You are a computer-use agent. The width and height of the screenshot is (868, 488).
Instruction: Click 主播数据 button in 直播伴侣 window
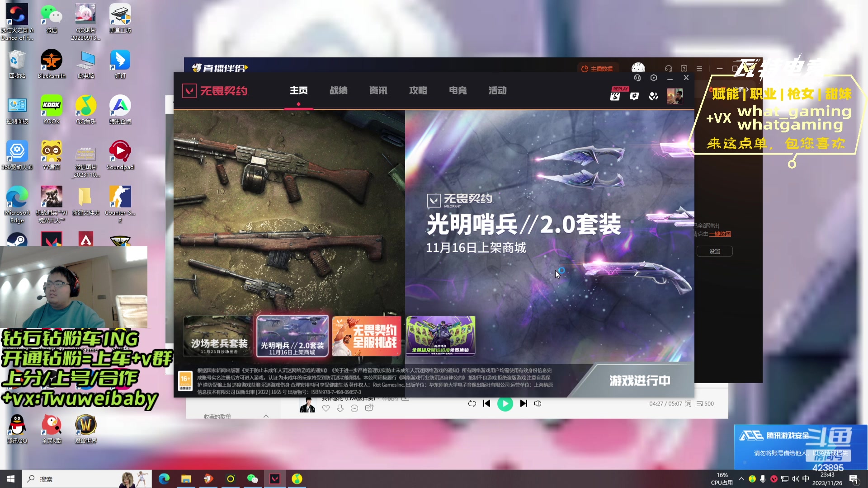(597, 69)
